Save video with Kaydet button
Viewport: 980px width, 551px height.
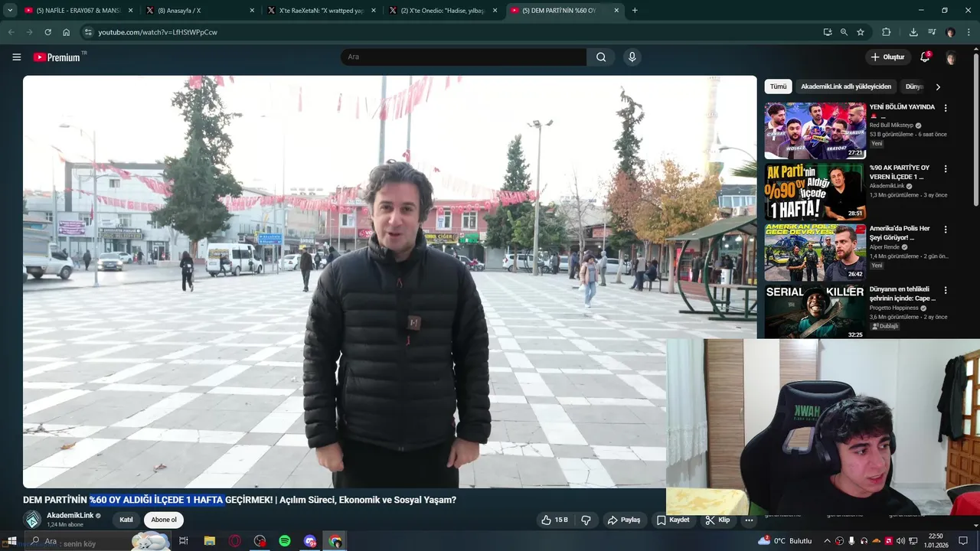(x=673, y=520)
